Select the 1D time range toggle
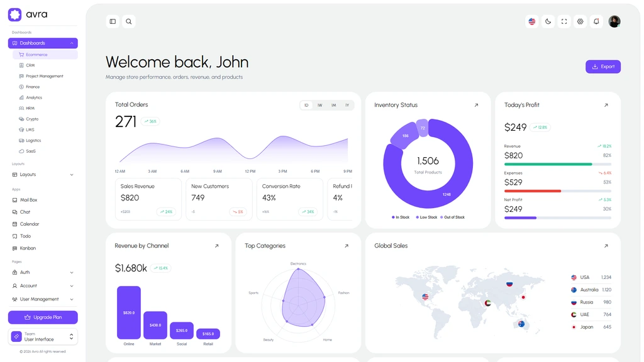This screenshot has height=362, width=644. click(306, 106)
